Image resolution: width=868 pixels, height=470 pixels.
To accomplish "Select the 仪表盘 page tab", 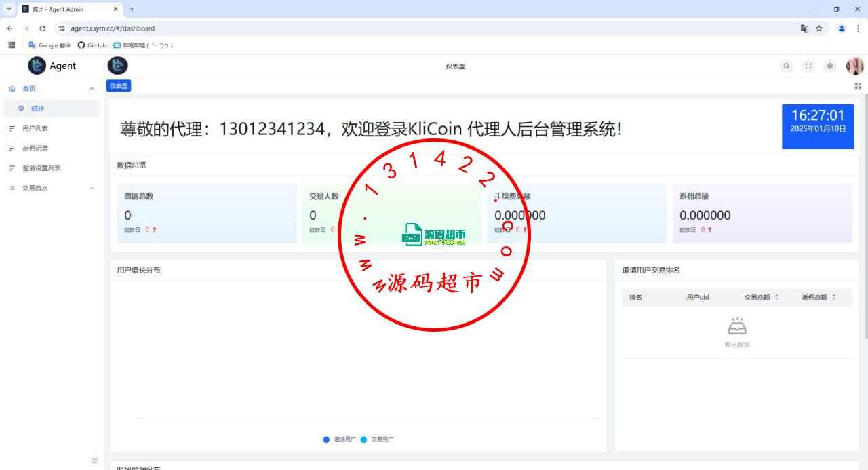I will tap(119, 86).
